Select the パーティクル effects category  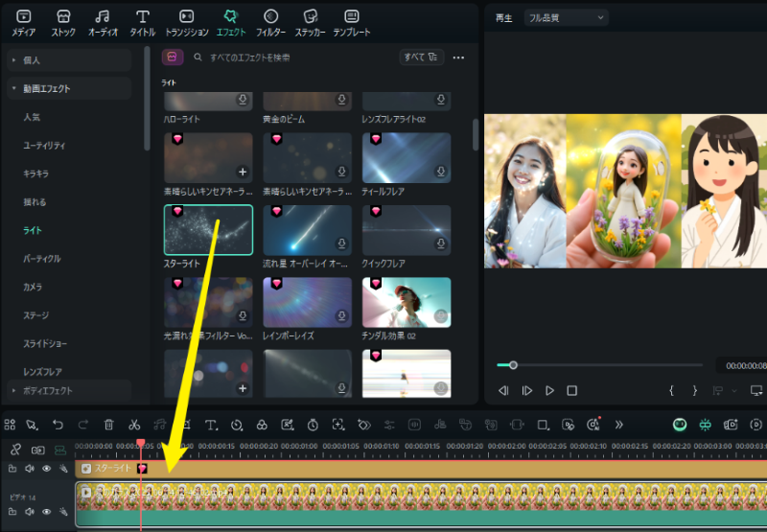click(x=42, y=259)
